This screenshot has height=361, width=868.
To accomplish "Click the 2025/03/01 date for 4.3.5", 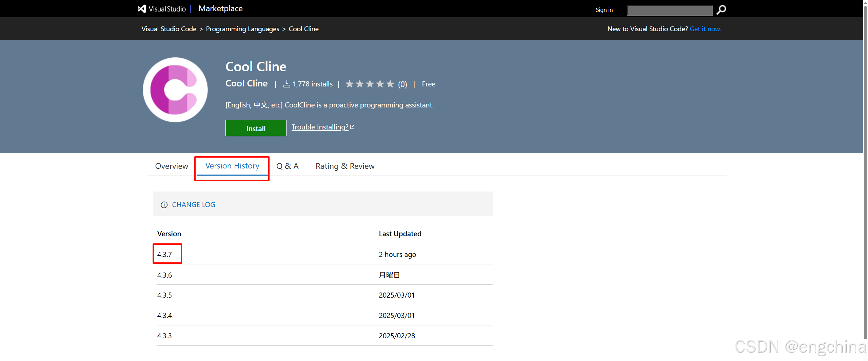I will [x=397, y=295].
